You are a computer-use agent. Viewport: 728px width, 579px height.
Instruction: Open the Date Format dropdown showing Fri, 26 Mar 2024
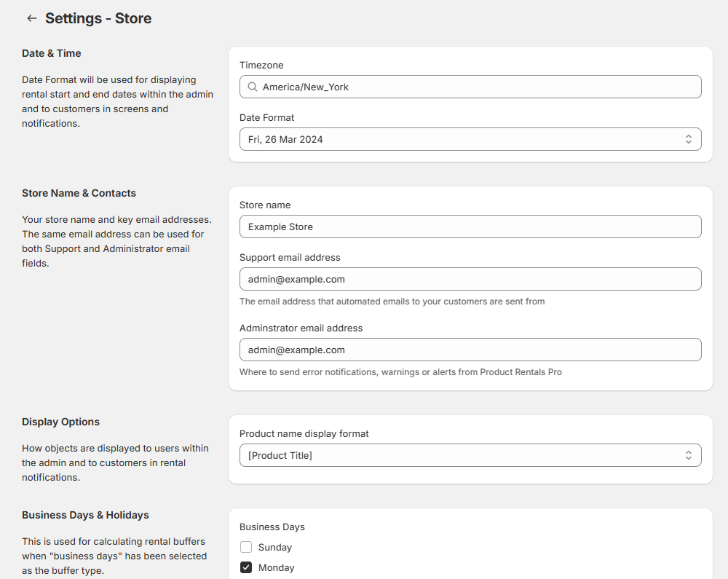pos(470,139)
